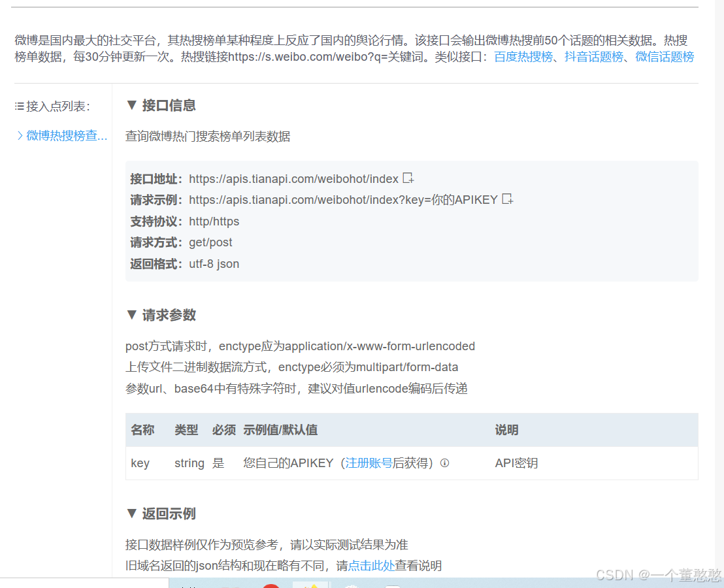This screenshot has width=724, height=588.
Task: Copy the 接口地址 URL with its copy icon
Action: click(408, 178)
